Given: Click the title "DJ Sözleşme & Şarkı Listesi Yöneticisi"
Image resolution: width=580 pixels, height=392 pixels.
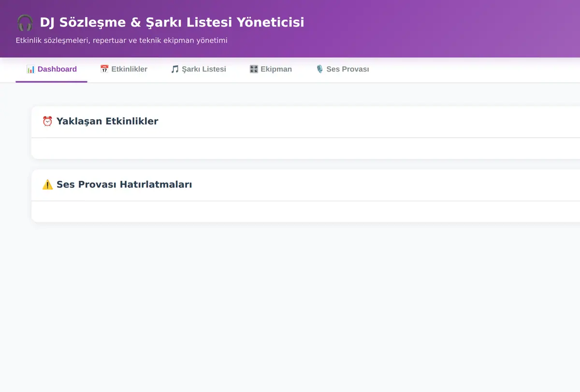Looking at the screenshot, I should coord(172,22).
